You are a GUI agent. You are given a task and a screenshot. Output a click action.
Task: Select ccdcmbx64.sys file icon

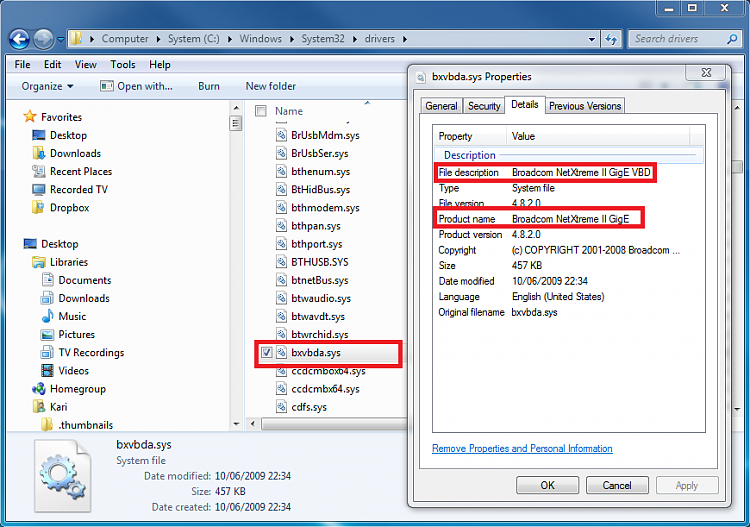coord(281,389)
